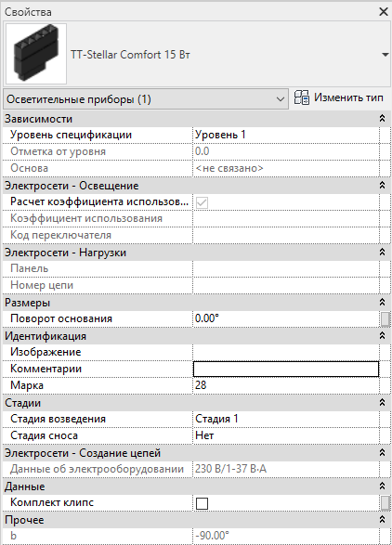The height and width of the screenshot is (545, 392).
Task: Click the Уровень спецификации parameter label
Action: tap(71, 135)
